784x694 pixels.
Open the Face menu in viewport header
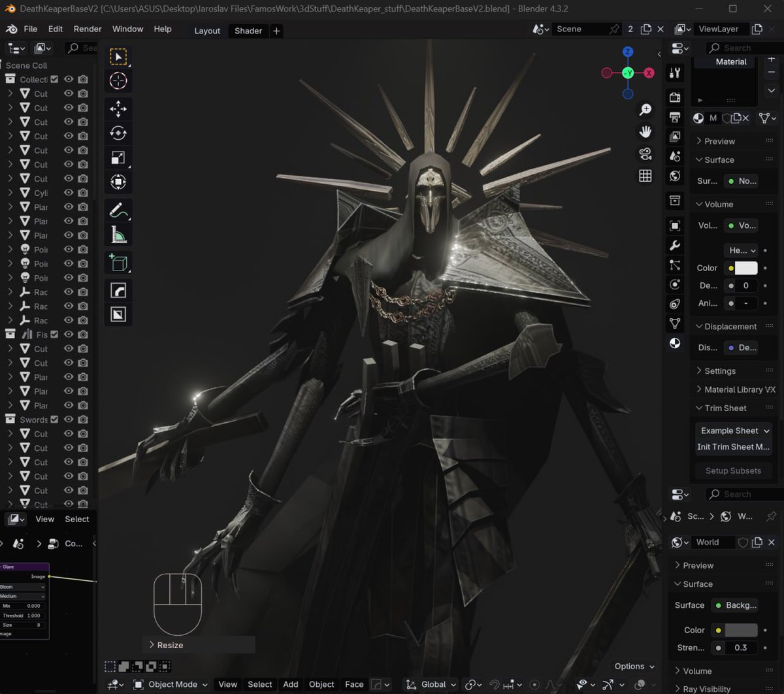354,684
